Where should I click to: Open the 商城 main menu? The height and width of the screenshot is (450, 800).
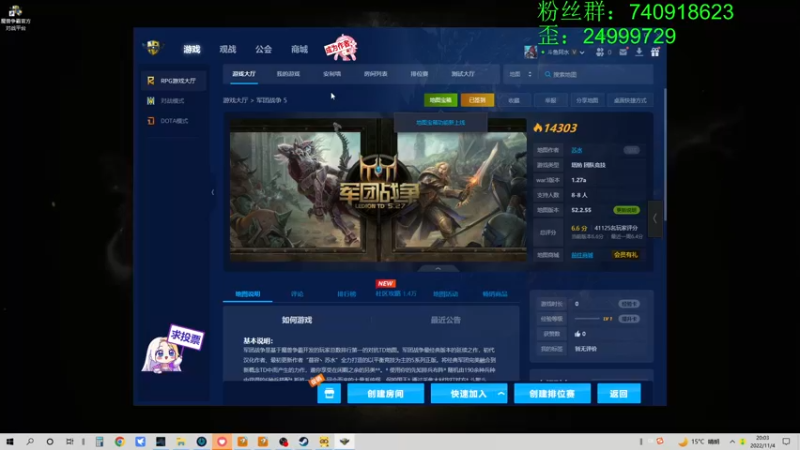click(299, 49)
